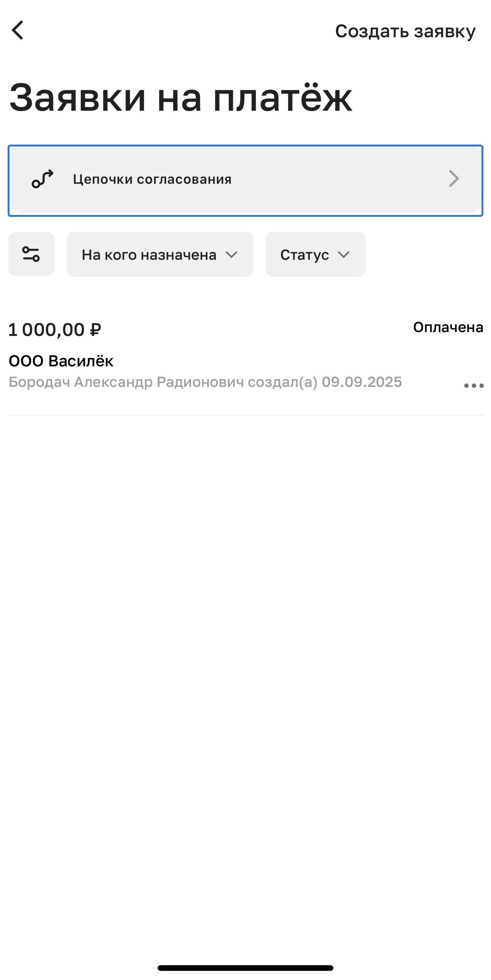
Task: Click the chevron on Цепочки согласования row
Action: pos(454,179)
